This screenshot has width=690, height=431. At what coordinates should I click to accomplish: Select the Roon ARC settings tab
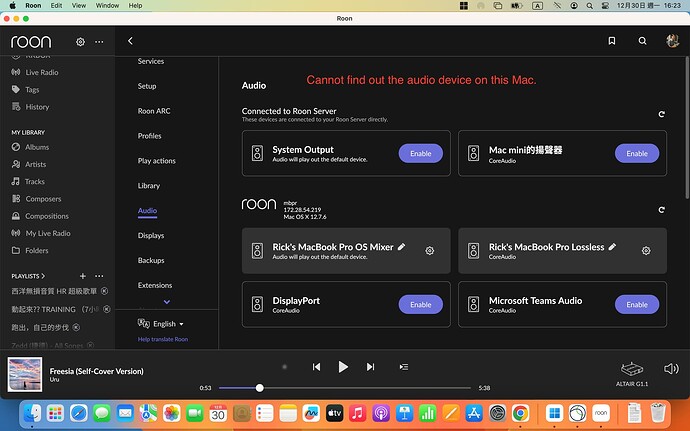pos(154,111)
